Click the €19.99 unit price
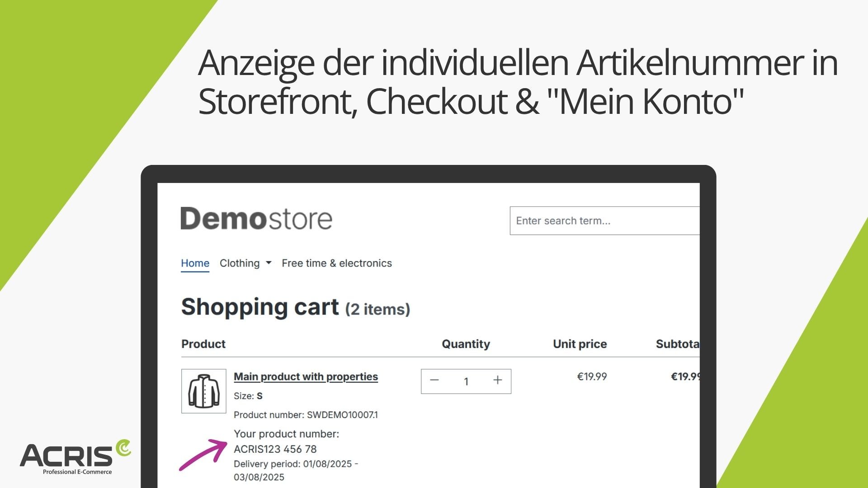The image size is (868, 488). pos(592,376)
